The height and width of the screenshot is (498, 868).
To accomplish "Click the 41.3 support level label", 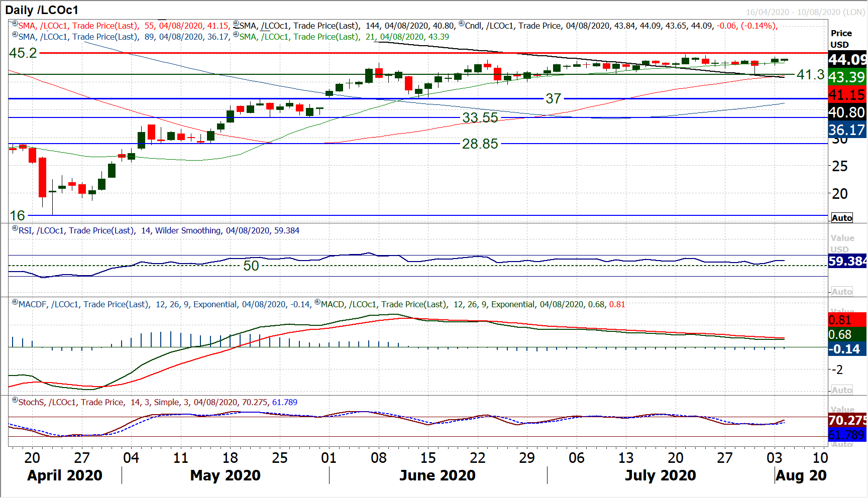I will click(x=811, y=74).
